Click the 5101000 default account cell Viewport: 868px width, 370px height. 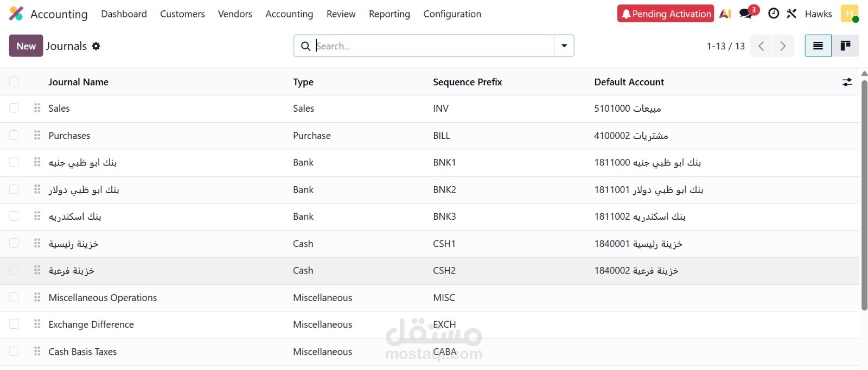[x=628, y=109]
